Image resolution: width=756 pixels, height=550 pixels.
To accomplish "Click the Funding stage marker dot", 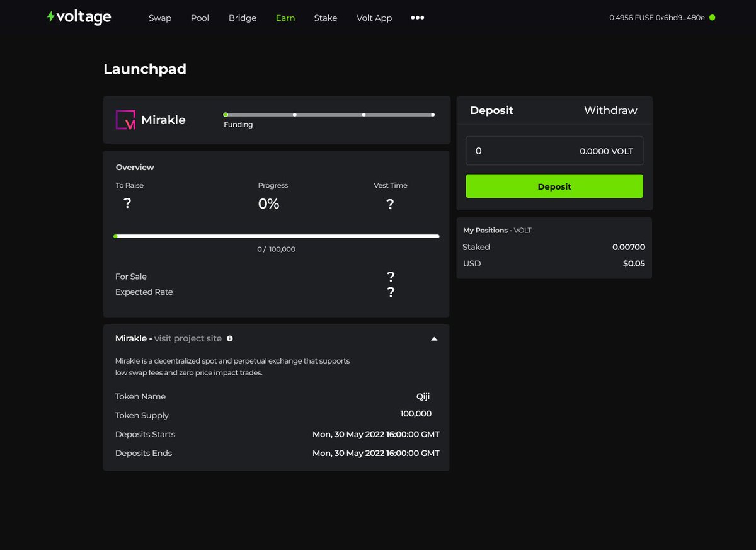I will (226, 115).
